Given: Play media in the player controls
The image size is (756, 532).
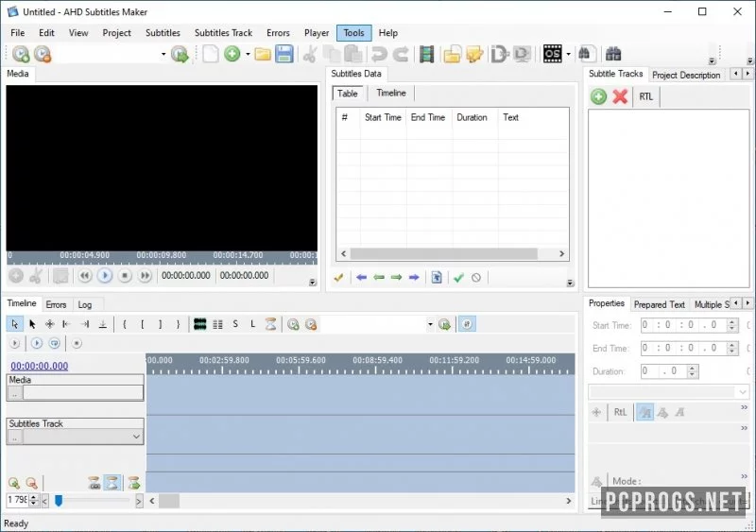Looking at the screenshot, I should (x=105, y=276).
